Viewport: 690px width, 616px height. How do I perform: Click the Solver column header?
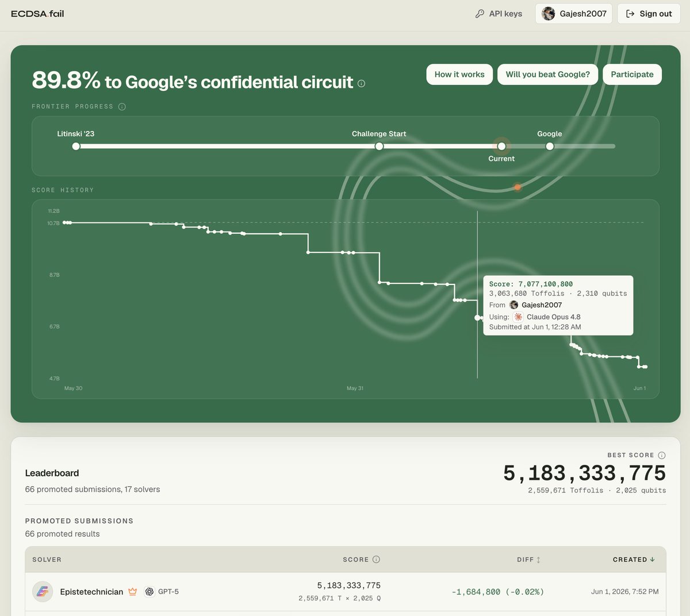pyautogui.click(x=47, y=559)
